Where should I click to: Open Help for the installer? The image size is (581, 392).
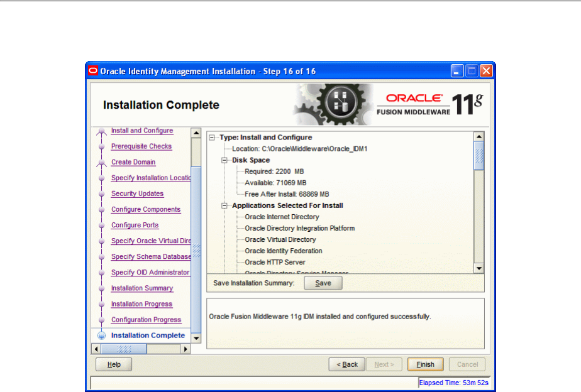[114, 364]
